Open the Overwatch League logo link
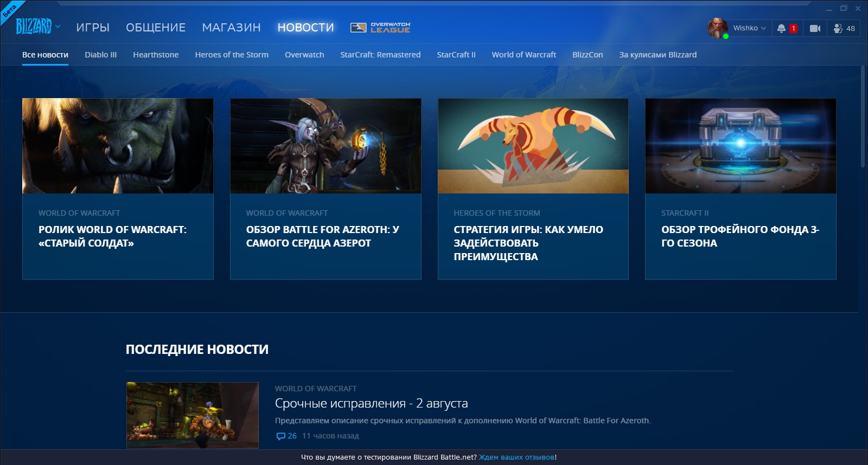 click(x=380, y=28)
